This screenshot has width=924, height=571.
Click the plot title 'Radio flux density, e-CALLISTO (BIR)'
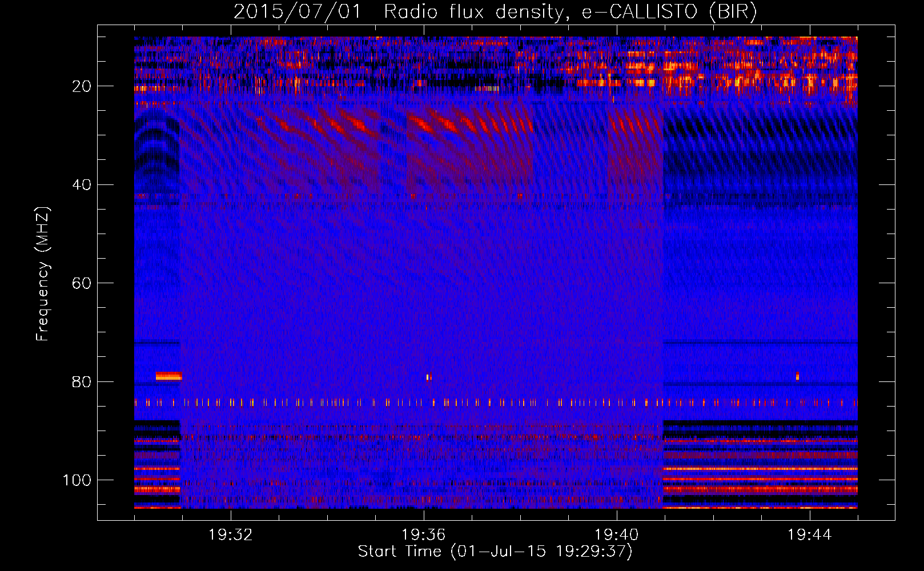tap(570, 12)
